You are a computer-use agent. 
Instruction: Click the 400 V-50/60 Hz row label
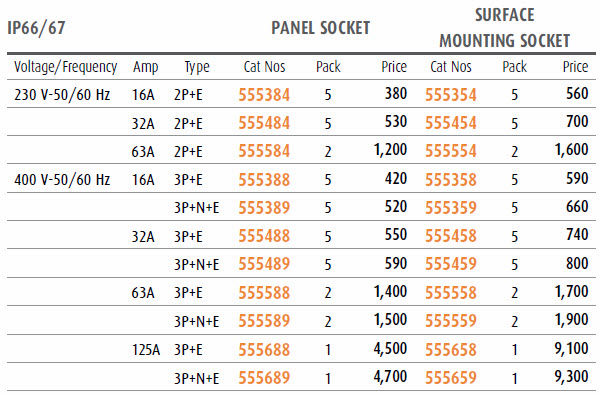coord(62,180)
